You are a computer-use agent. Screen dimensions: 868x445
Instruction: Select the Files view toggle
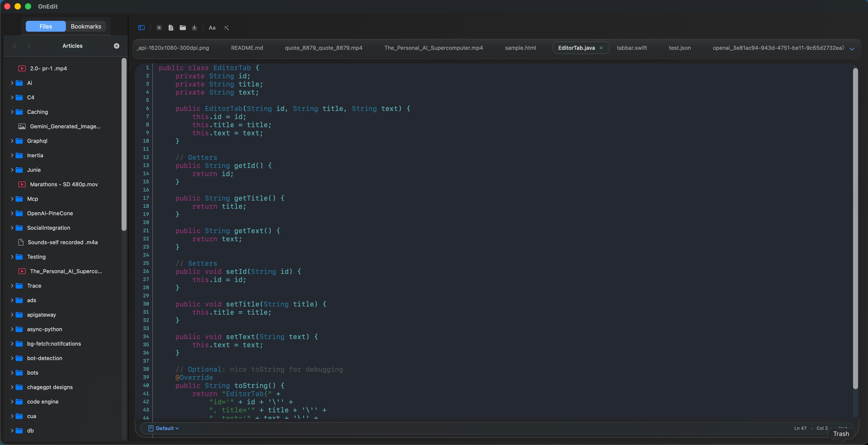coord(46,26)
